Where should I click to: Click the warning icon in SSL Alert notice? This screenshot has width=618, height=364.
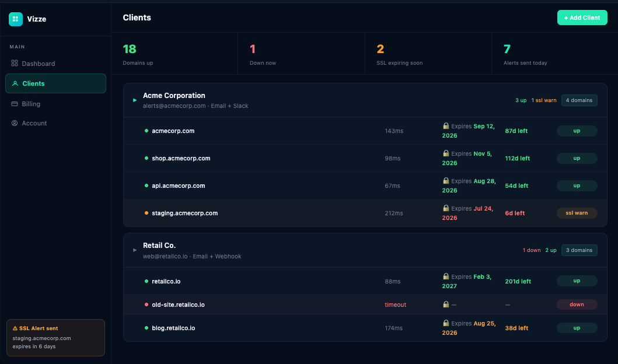pyautogui.click(x=15, y=328)
